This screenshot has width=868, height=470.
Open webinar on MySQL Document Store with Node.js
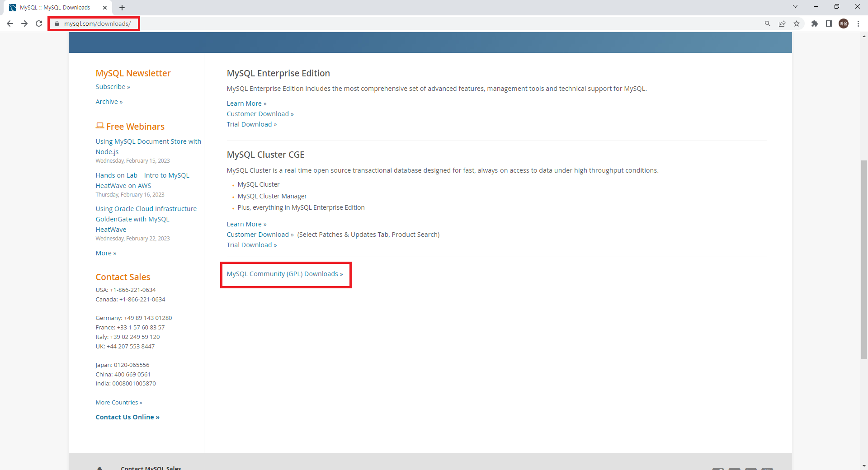148,146
